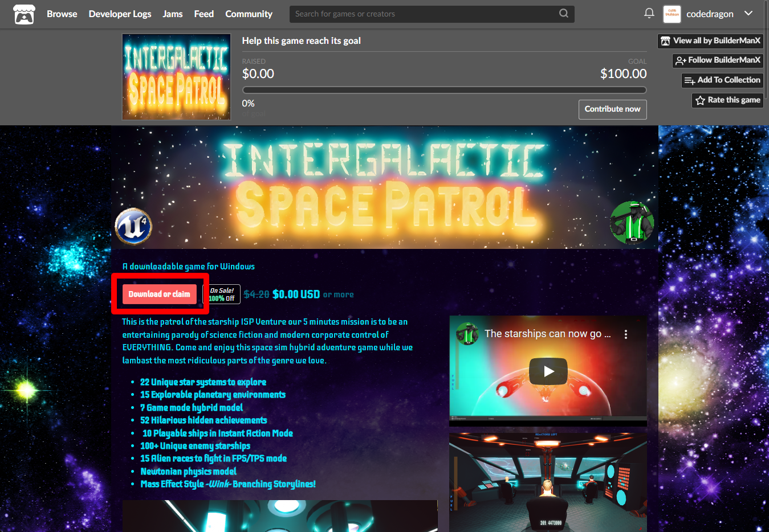Click the $0.00 USD price text
Screen dimensions: 769x532
click(296, 294)
